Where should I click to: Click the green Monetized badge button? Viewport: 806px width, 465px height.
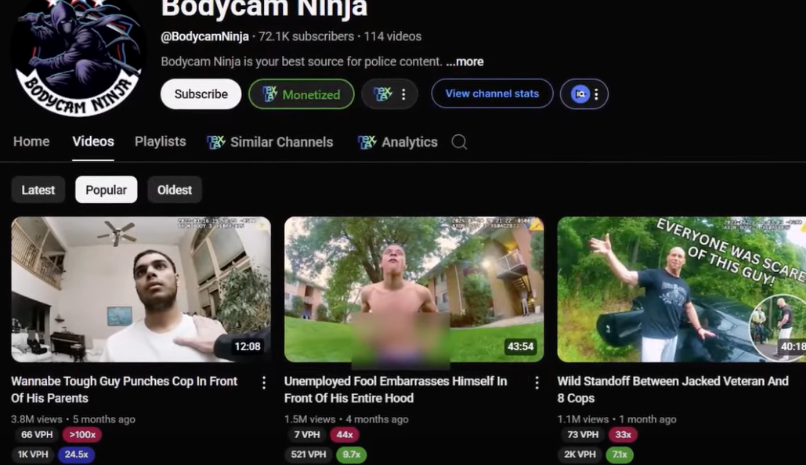(x=301, y=94)
